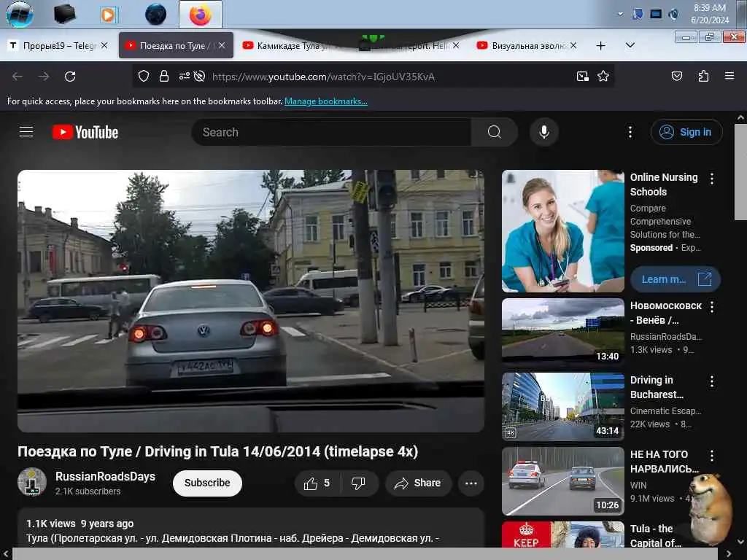
Task: Open media player taskbar icon
Action: 108,15
